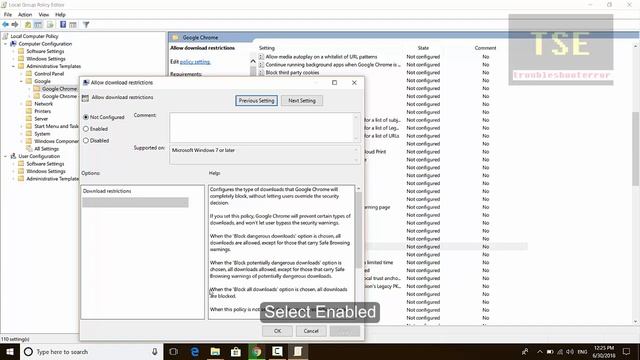Switch to Google Chrome on the taskbar

256,351
